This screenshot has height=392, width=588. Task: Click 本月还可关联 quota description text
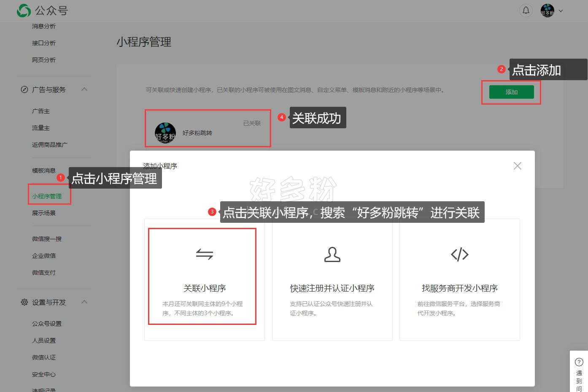pos(203,308)
